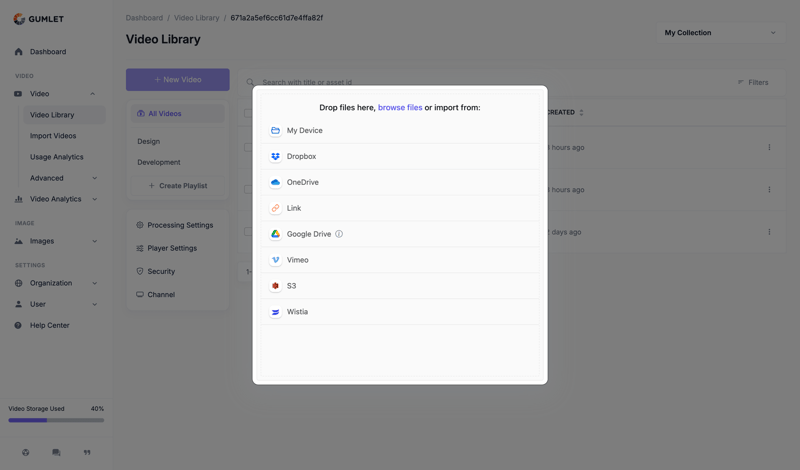Choose the Dropbox icon
This screenshot has height=470, width=800.
(x=276, y=157)
